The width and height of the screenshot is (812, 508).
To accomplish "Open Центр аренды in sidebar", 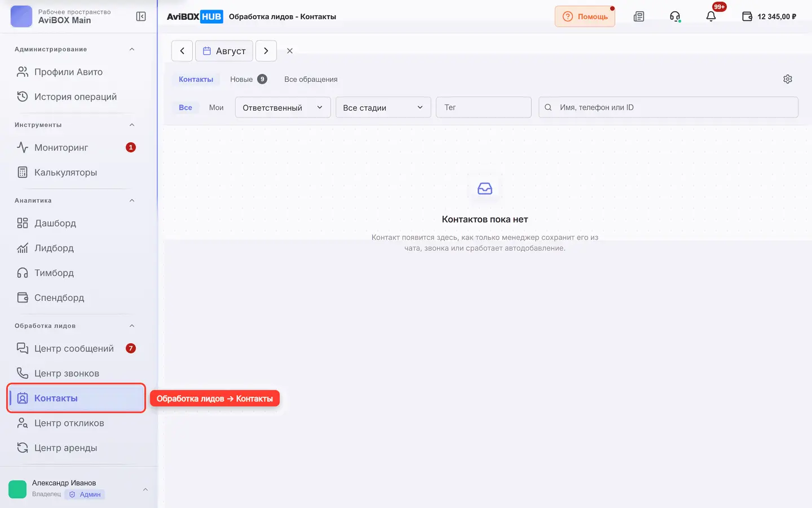I will 76,448.
